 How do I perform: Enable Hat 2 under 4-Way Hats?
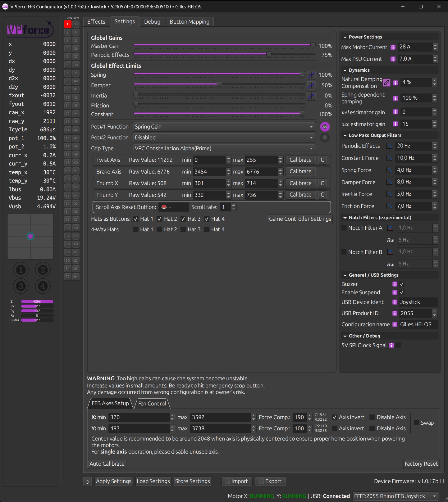click(159, 229)
